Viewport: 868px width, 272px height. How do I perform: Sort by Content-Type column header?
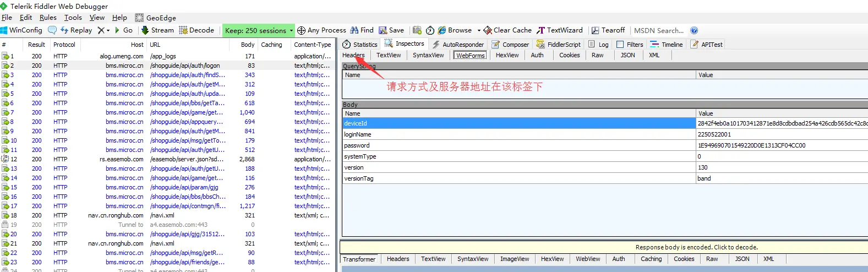(313, 45)
